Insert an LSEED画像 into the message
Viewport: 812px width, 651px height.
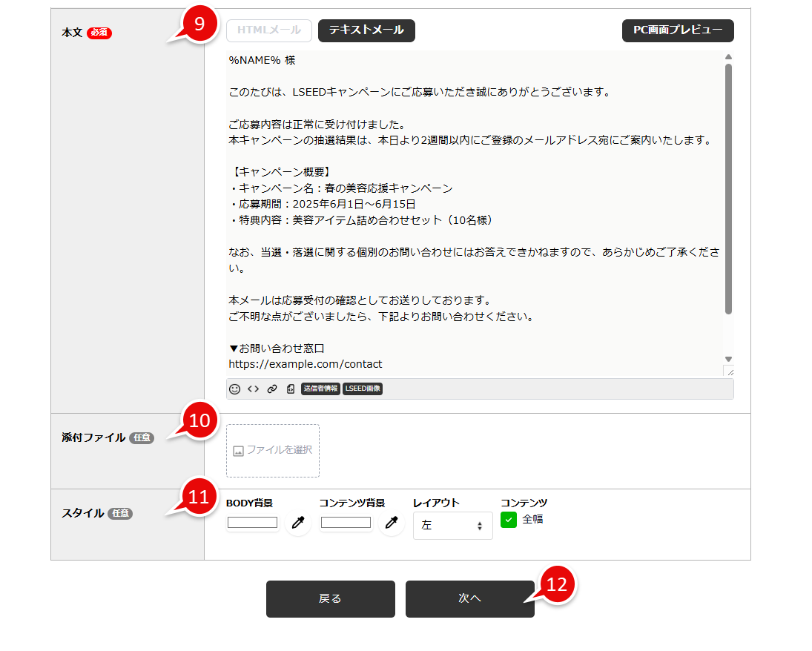click(363, 389)
